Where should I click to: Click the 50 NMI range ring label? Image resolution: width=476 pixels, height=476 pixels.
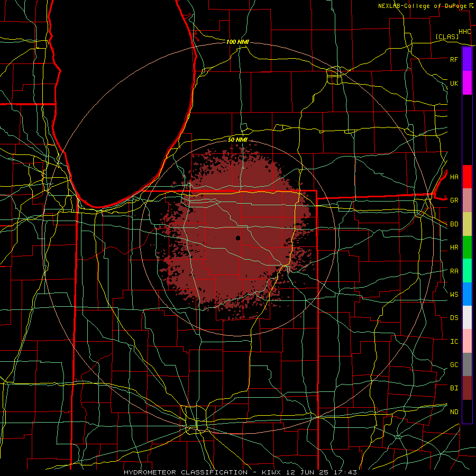tap(237, 140)
